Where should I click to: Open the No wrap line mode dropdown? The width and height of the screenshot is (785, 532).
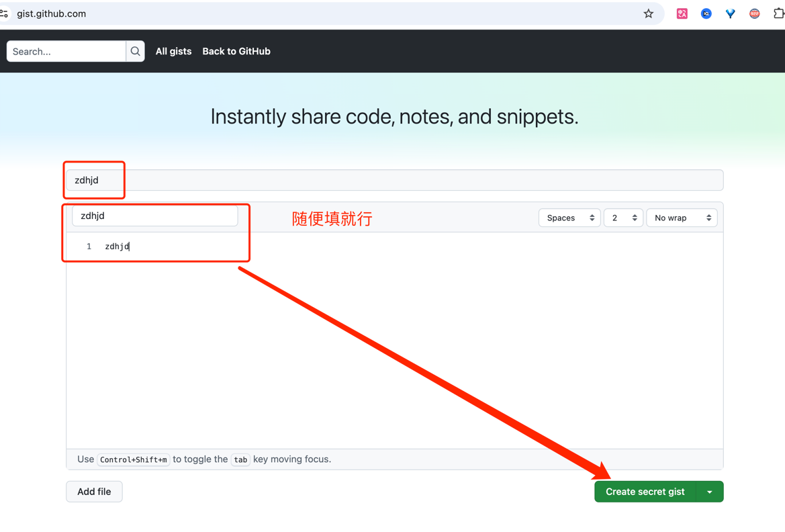(682, 218)
